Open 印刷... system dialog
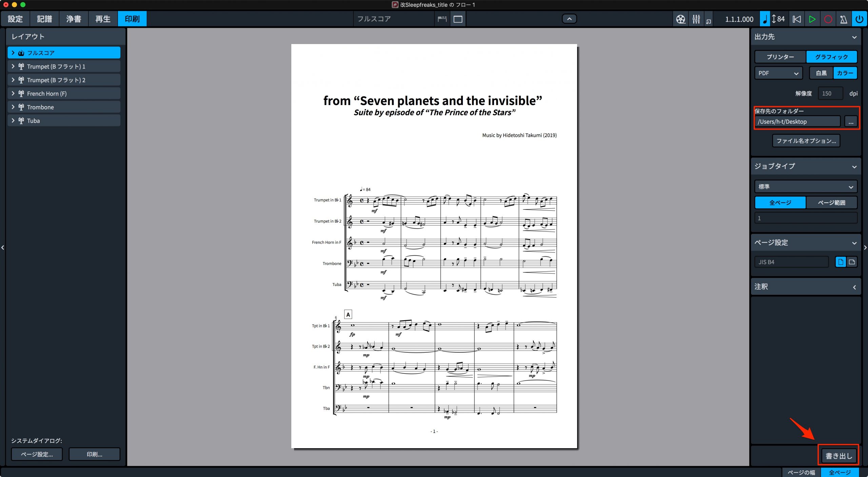 94,454
